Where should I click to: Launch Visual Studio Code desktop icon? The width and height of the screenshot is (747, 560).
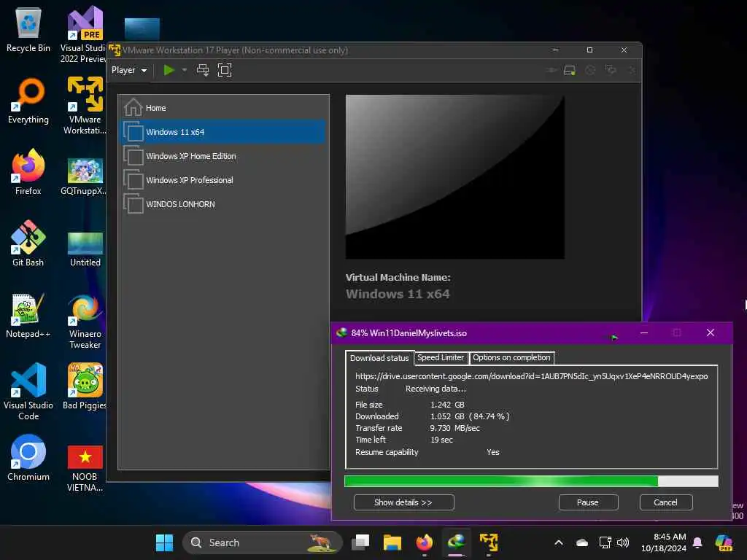pyautogui.click(x=28, y=392)
